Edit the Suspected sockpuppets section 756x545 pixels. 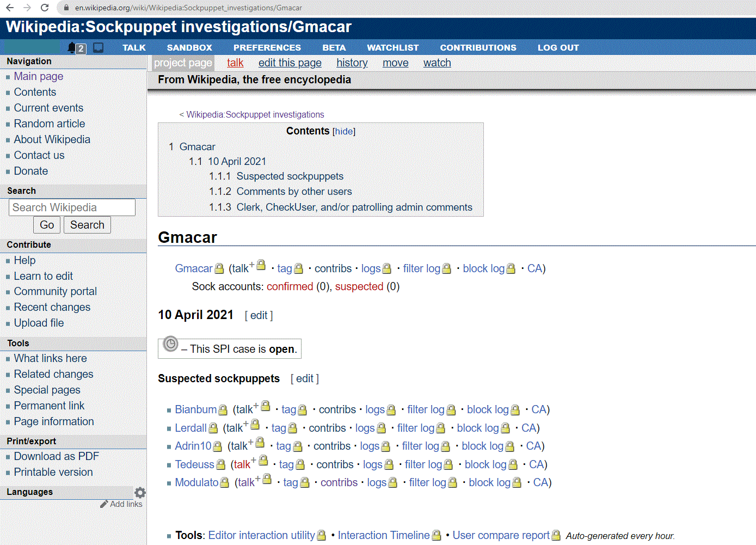(x=305, y=378)
